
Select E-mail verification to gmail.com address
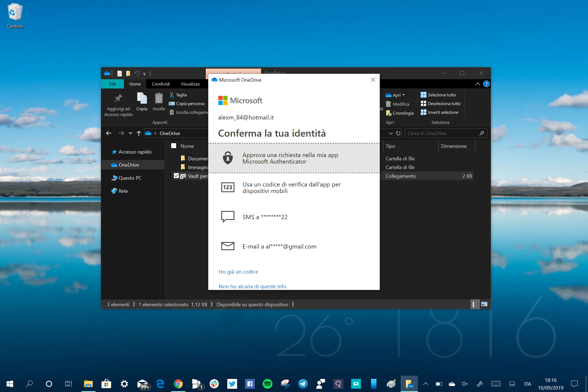click(x=294, y=246)
